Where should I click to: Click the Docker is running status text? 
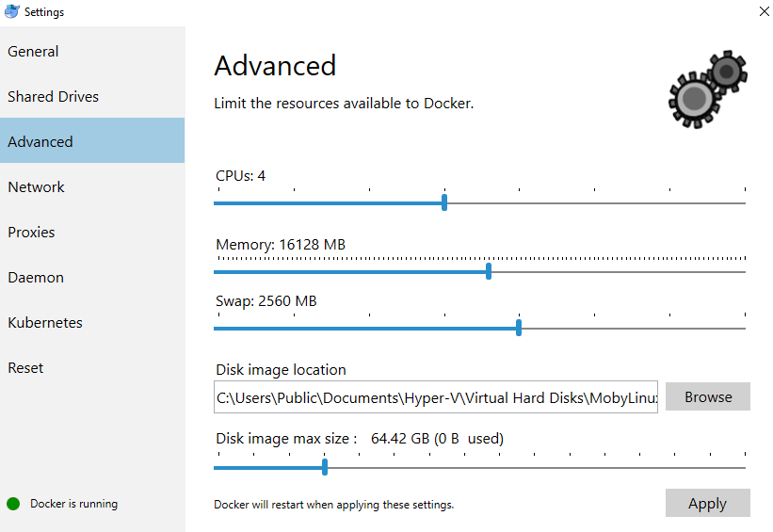pos(73,504)
